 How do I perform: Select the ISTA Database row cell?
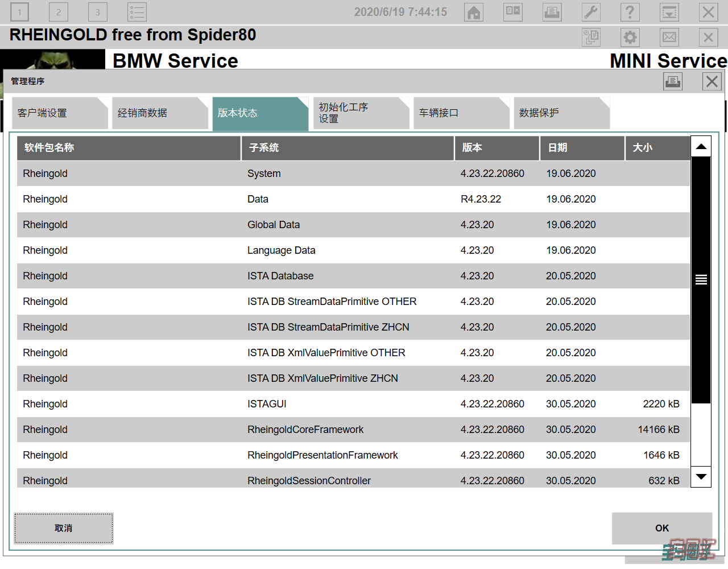(280, 276)
